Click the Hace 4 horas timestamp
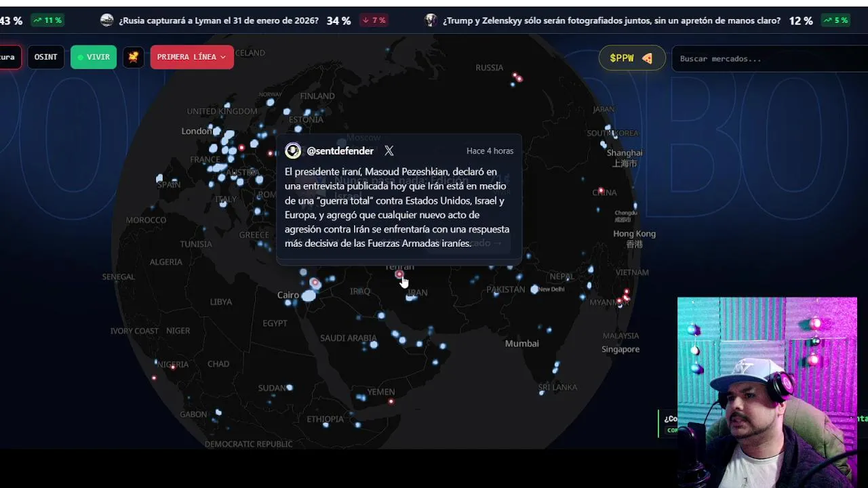The height and width of the screenshot is (488, 868). pyautogui.click(x=490, y=151)
